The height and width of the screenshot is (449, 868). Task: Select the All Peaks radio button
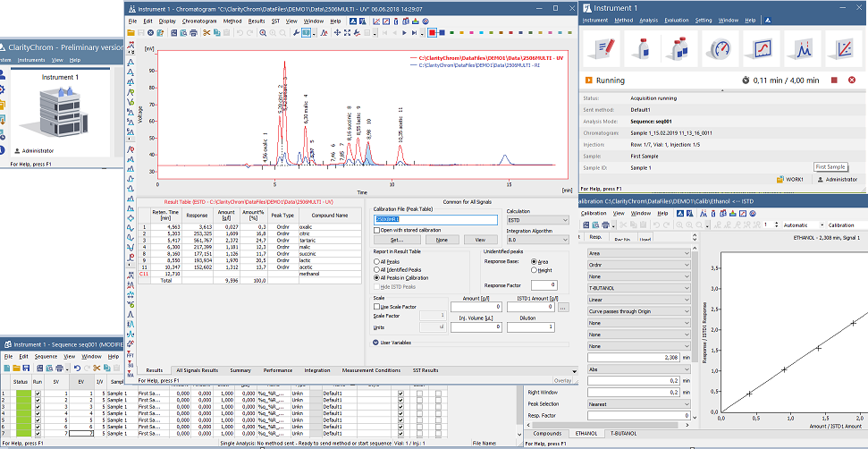(x=376, y=261)
